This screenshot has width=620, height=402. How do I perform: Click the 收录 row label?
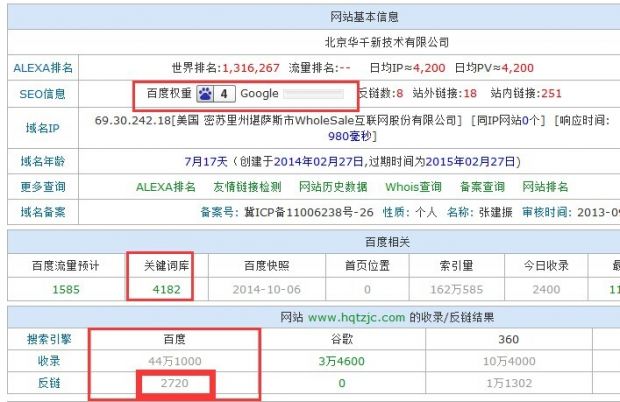[x=49, y=361]
